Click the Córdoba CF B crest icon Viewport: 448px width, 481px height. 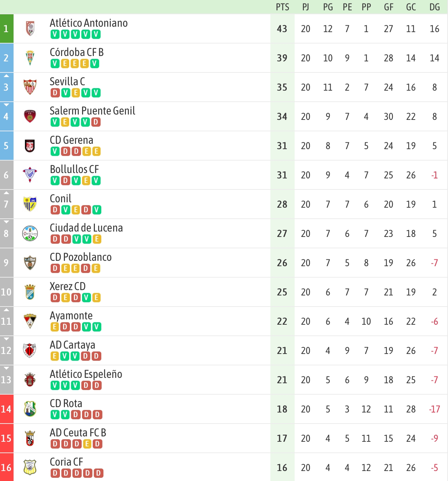pos(30,58)
